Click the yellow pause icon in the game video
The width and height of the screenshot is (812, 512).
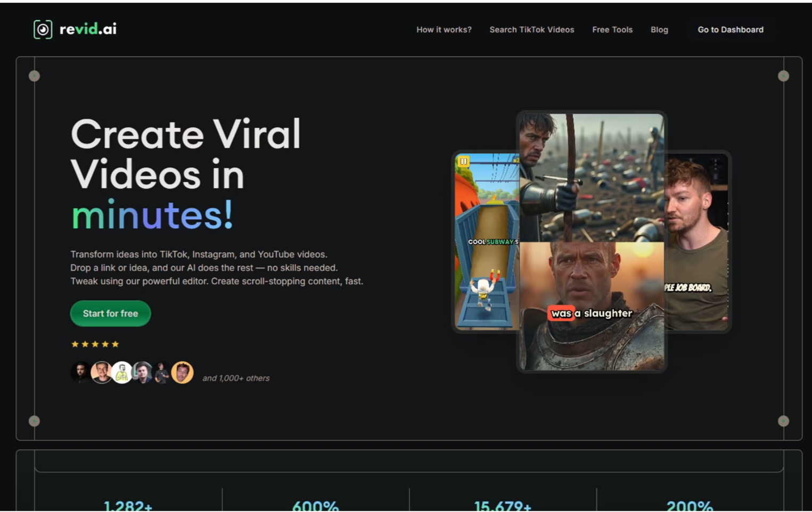click(464, 161)
